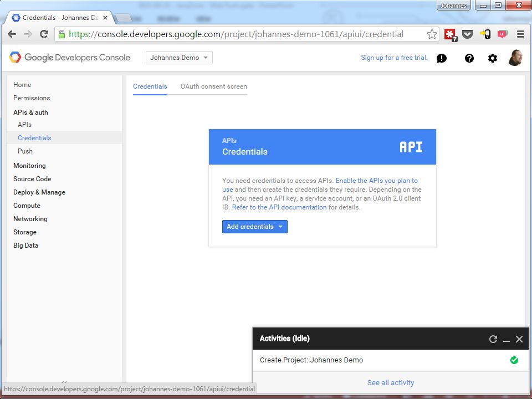Minimize the Activities panel
Image resolution: width=532 pixels, height=399 pixels.
tap(507, 340)
